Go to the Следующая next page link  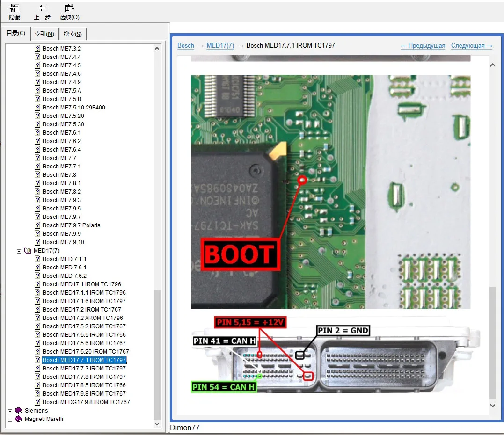[471, 45]
